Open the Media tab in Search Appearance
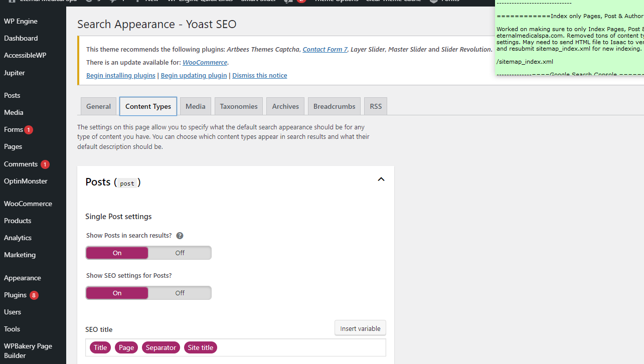The height and width of the screenshot is (364, 644). pyautogui.click(x=196, y=106)
